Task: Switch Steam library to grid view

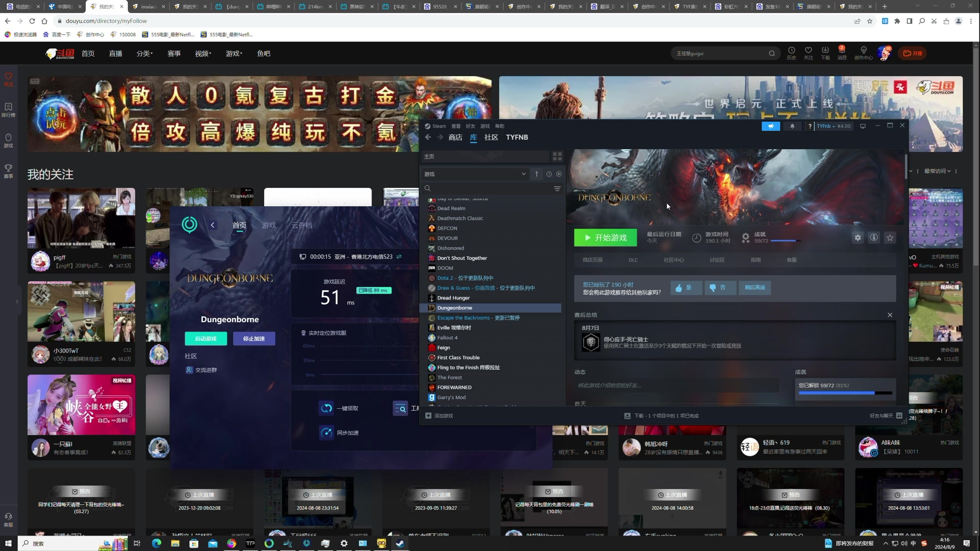Action: [557, 157]
